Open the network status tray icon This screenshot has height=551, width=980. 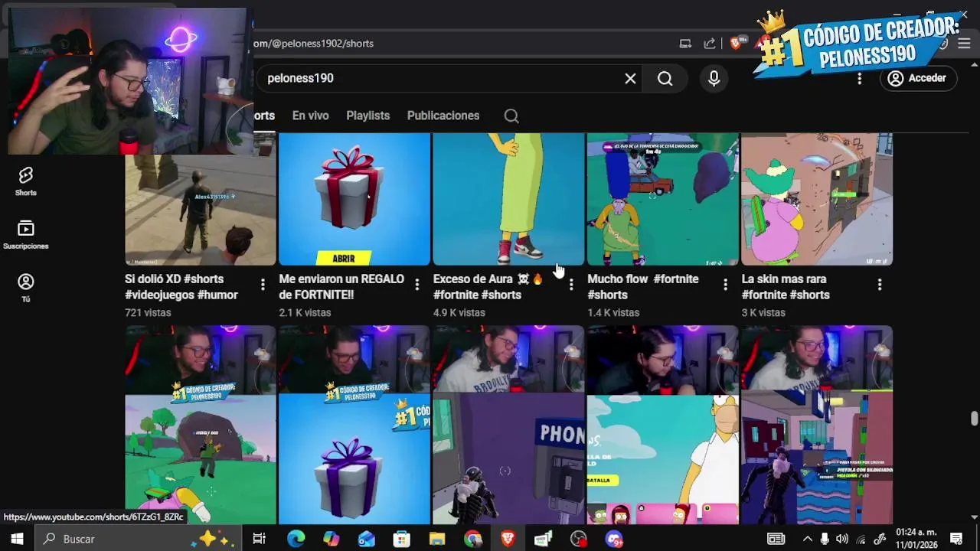tap(861, 539)
